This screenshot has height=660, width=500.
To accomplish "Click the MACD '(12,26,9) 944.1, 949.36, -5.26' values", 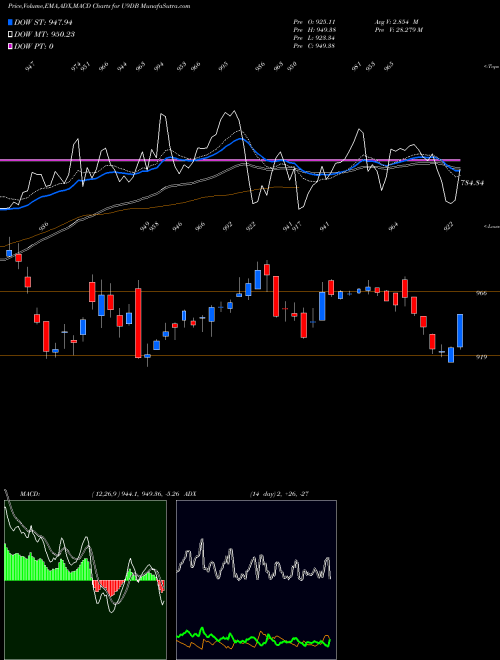I will 136,494.
